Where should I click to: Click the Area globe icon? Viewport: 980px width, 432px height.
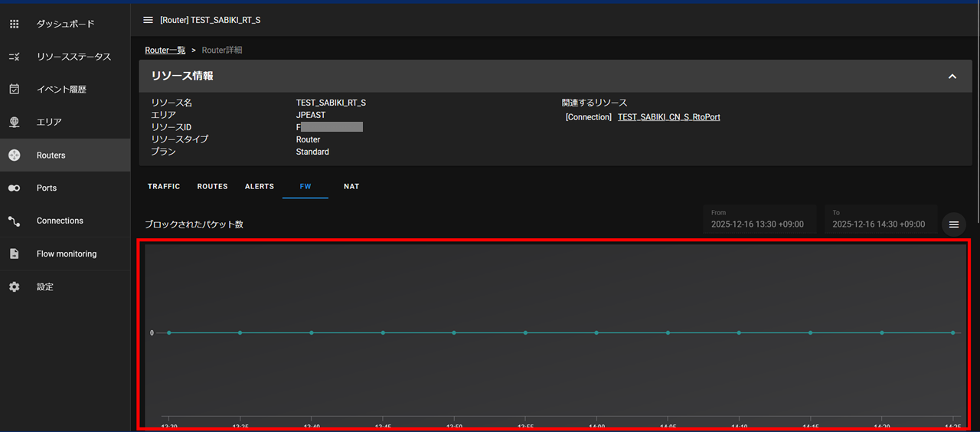pyautogui.click(x=14, y=123)
